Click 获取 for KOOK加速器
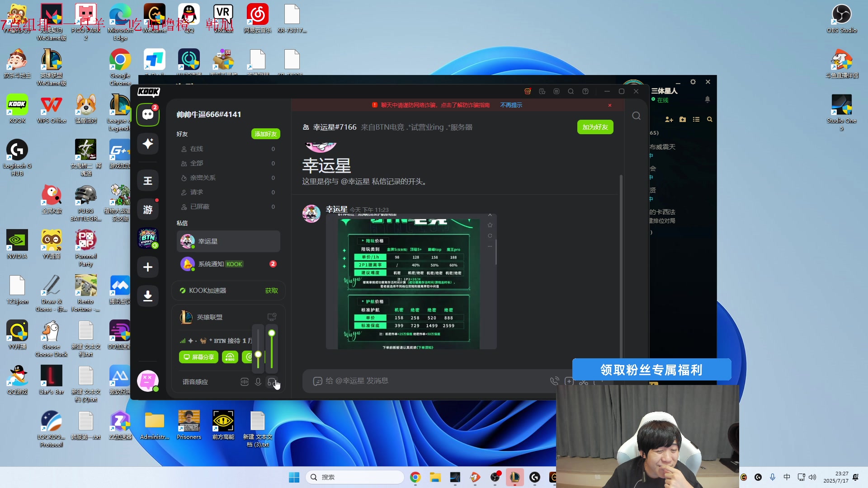Screen dimensions: 868x488 pyautogui.click(x=271, y=291)
